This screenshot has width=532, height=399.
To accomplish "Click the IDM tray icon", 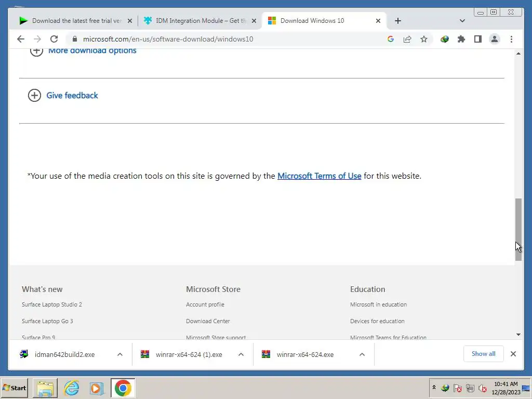I will [445, 388].
